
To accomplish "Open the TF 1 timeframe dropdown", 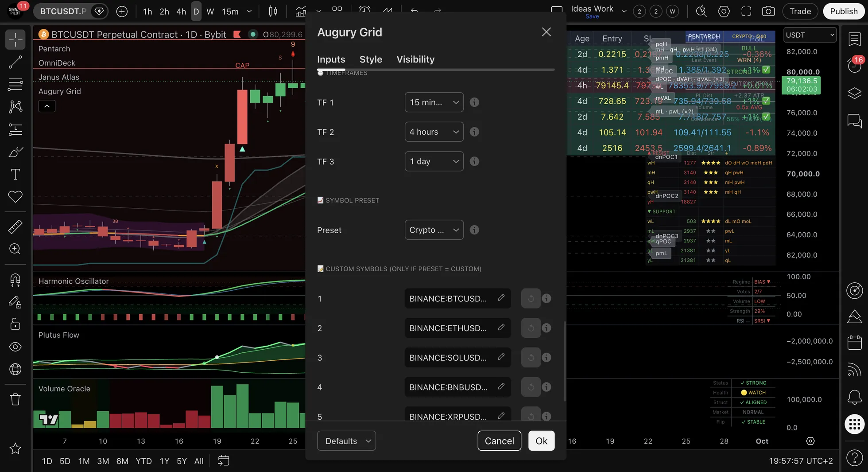I will (x=434, y=102).
